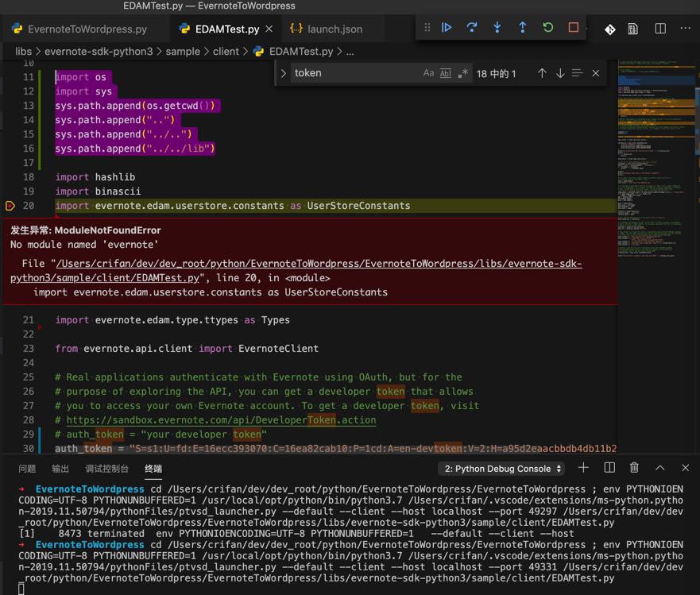Click the breadcrumb ellipsis symbol item
Image resolution: width=700 pixels, height=595 pixels.
(x=350, y=52)
